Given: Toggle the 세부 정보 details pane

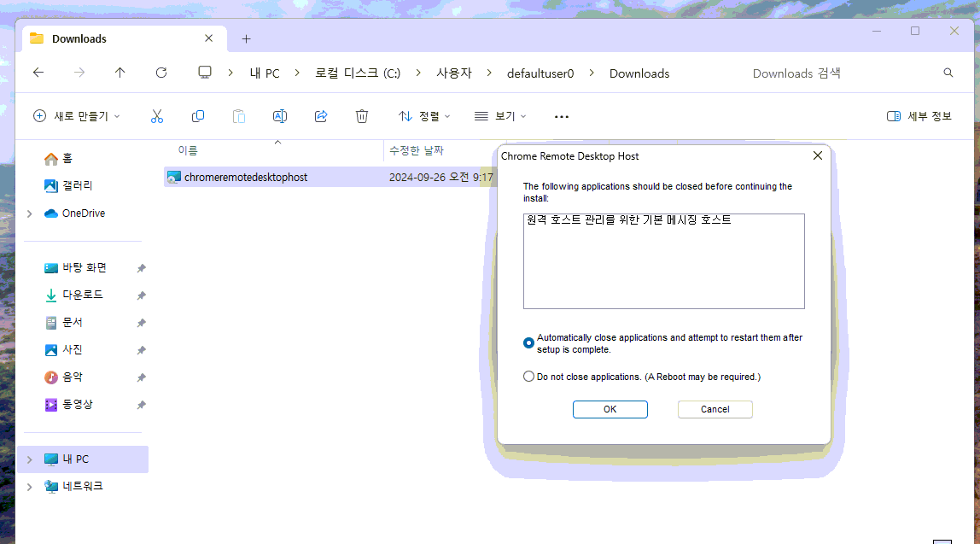Looking at the screenshot, I should click(919, 116).
